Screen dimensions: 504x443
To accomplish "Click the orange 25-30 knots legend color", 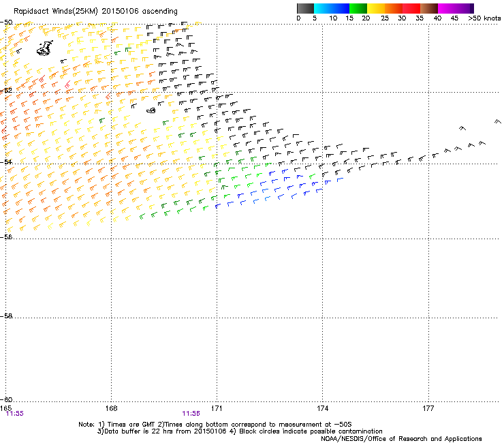I will tap(394, 8).
